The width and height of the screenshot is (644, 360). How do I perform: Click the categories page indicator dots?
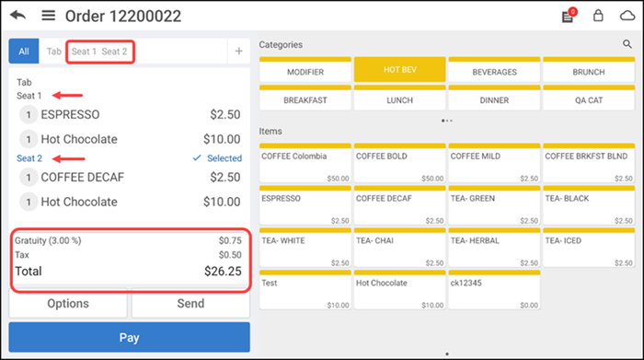coord(447,121)
